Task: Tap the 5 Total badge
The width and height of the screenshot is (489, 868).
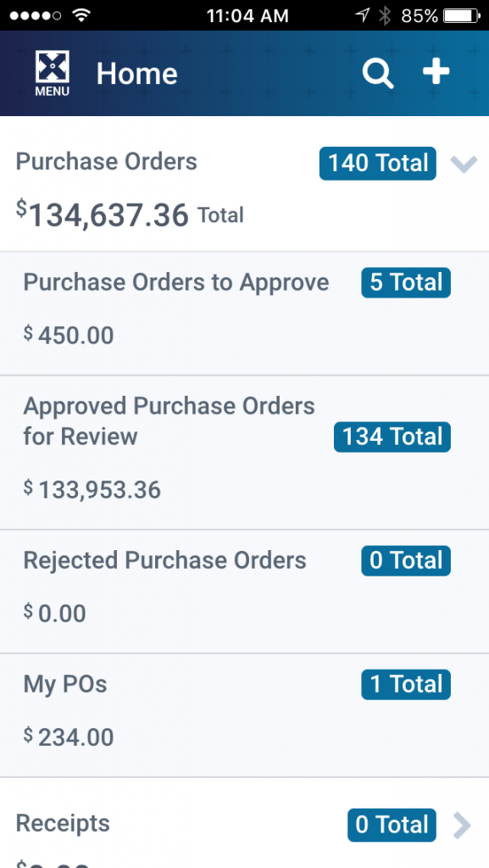Action: 406,282
